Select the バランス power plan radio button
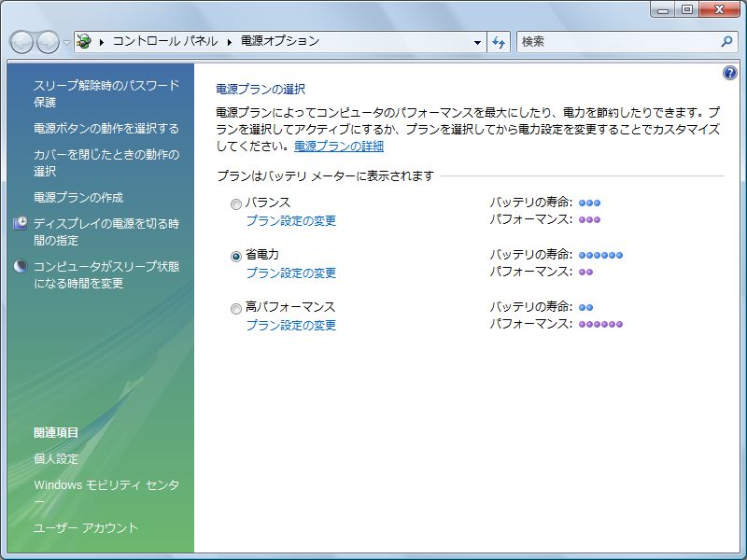The image size is (747, 560). (236, 204)
